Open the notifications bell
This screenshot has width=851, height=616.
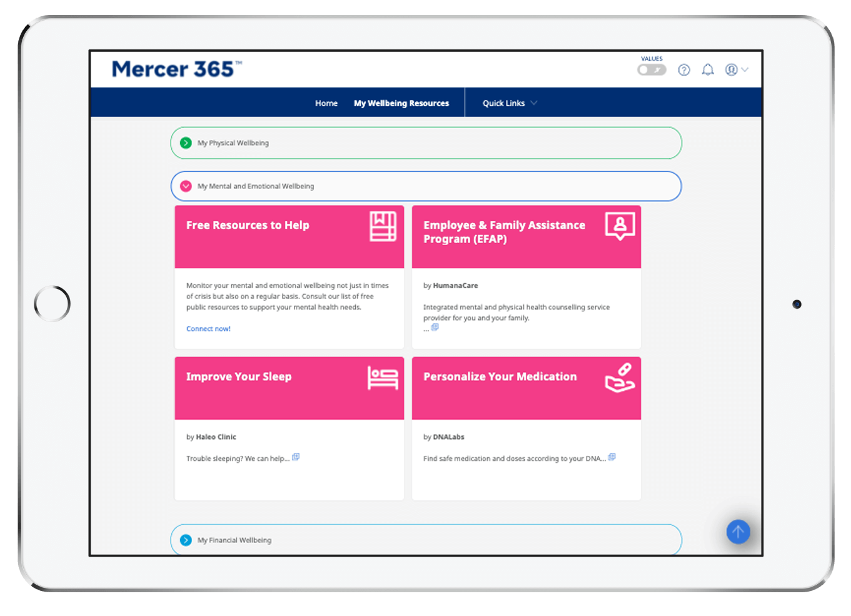point(708,70)
